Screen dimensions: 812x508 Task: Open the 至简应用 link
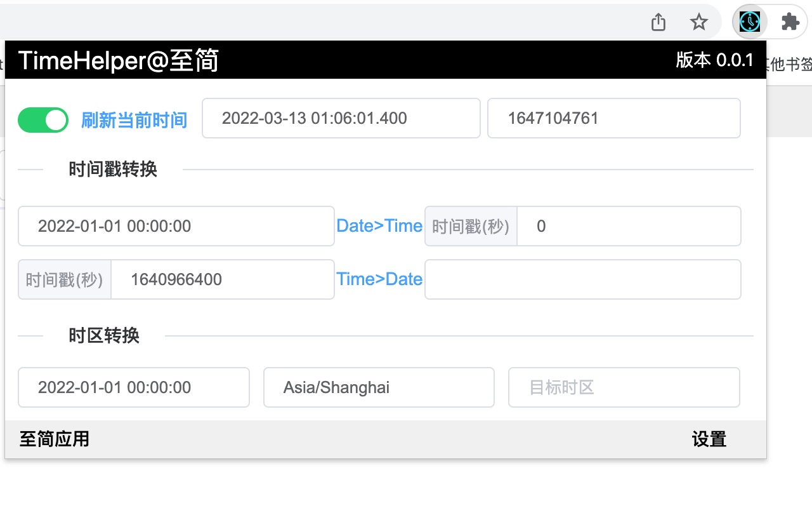pos(54,439)
